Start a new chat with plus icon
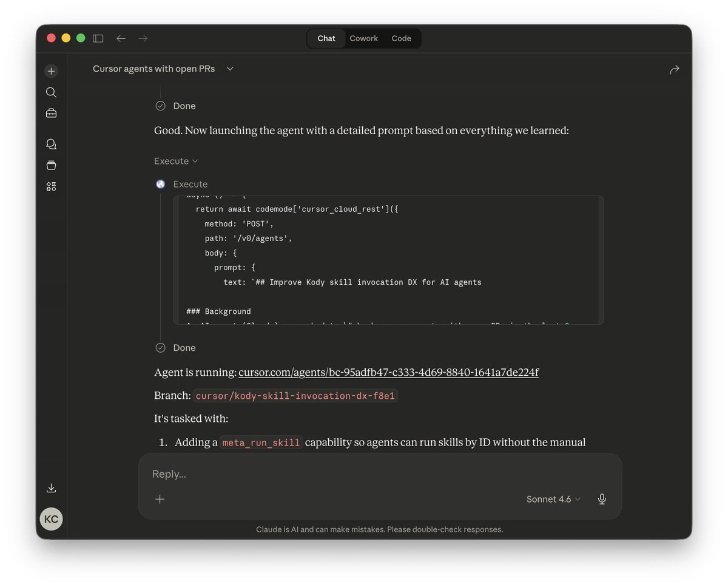728x587 pixels. coord(51,71)
